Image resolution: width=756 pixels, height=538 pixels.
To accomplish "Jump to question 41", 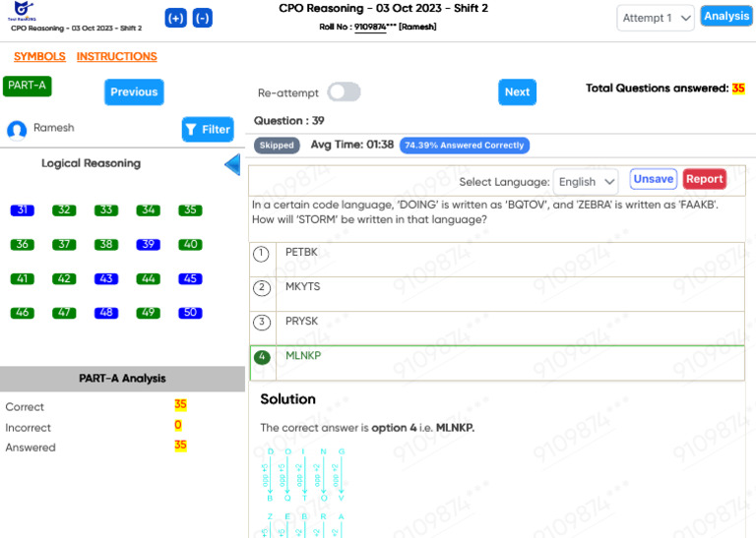I will pyautogui.click(x=23, y=279).
